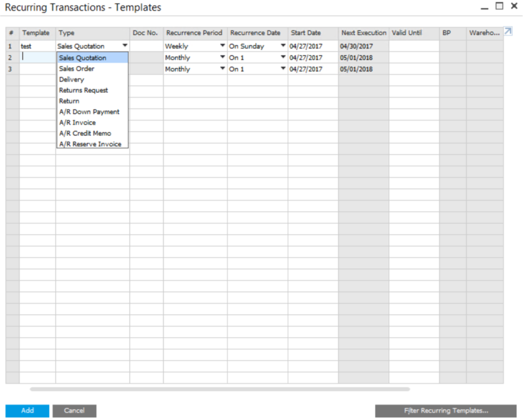Click the horizontal scrollbar below the table
Viewport: 523px width, 420px height.
click(x=219, y=389)
